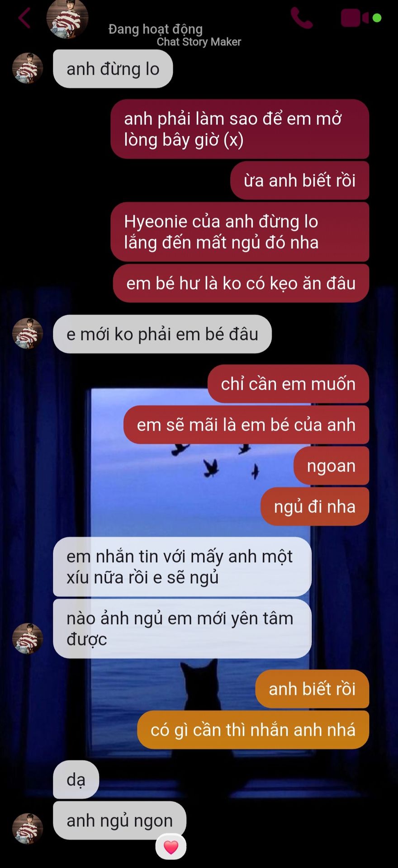Tap the avatar beside 'e mới ko phải em bé đâu'
398x868 pixels.
tap(28, 334)
